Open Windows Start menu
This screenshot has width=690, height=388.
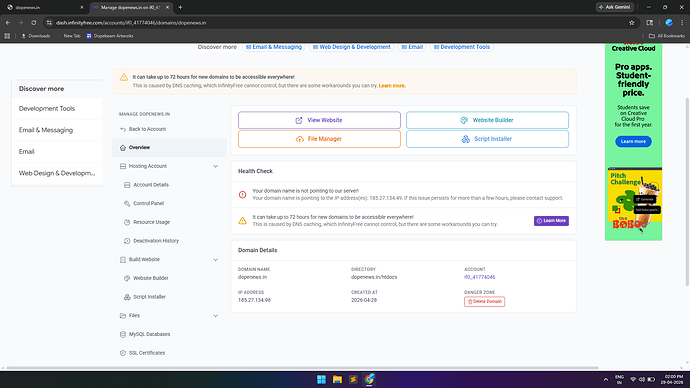point(321,379)
